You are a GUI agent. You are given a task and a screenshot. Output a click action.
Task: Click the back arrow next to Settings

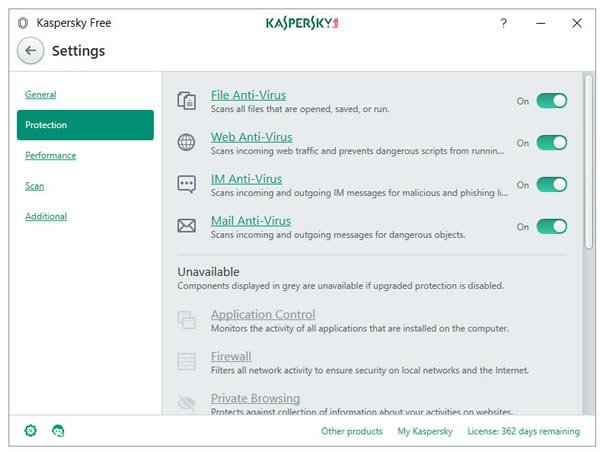tap(30, 51)
